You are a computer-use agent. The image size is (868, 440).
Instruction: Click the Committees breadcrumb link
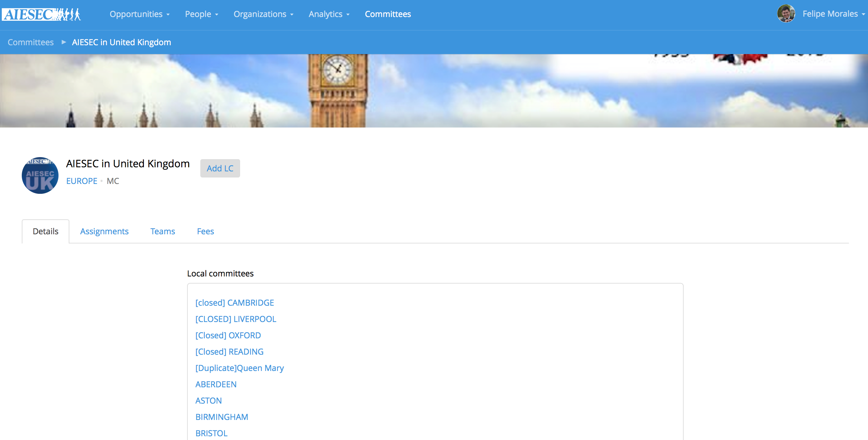pyautogui.click(x=31, y=42)
